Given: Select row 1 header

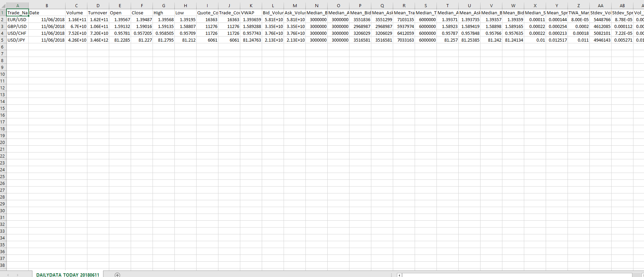Looking at the screenshot, I should (x=3, y=13).
